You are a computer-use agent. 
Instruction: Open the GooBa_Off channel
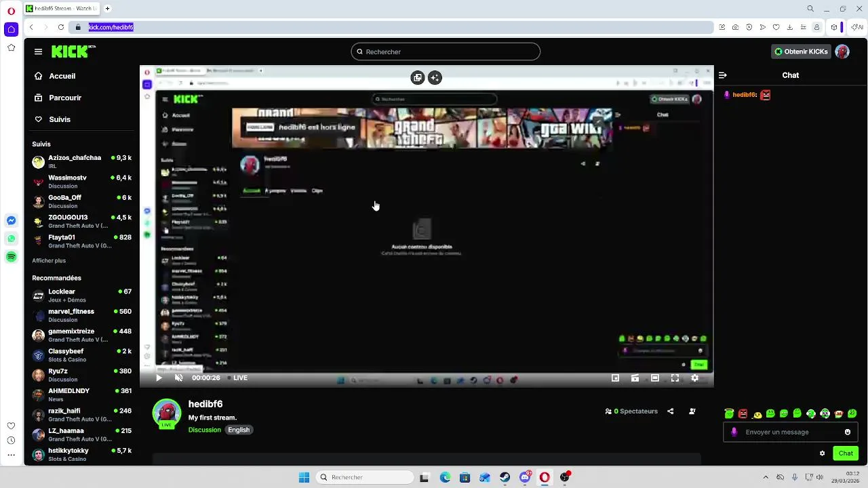point(81,201)
